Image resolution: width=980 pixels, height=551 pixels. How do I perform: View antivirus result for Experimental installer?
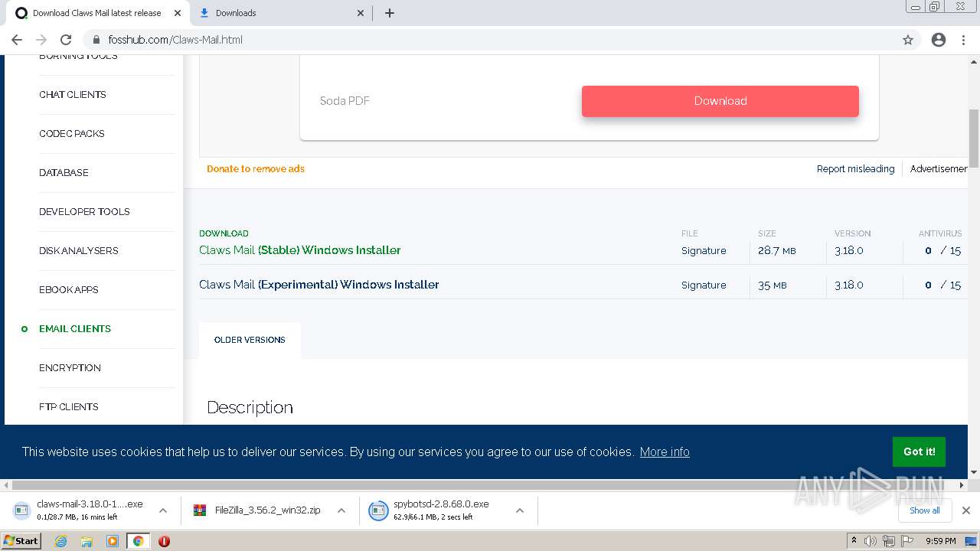(x=942, y=285)
